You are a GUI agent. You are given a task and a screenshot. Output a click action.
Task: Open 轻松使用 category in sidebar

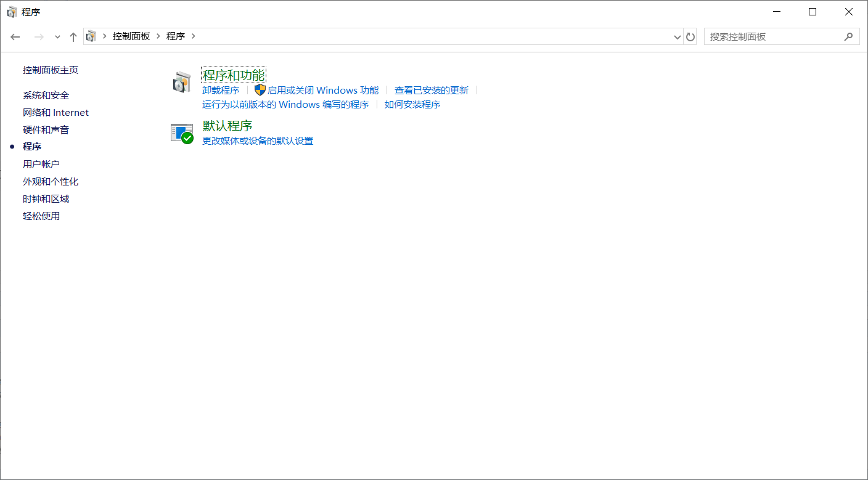(41, 216)
